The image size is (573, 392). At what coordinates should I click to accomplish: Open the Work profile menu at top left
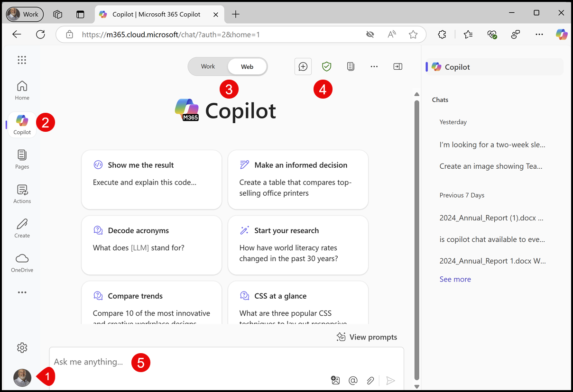pyautogui.click(x=24, y=14)
